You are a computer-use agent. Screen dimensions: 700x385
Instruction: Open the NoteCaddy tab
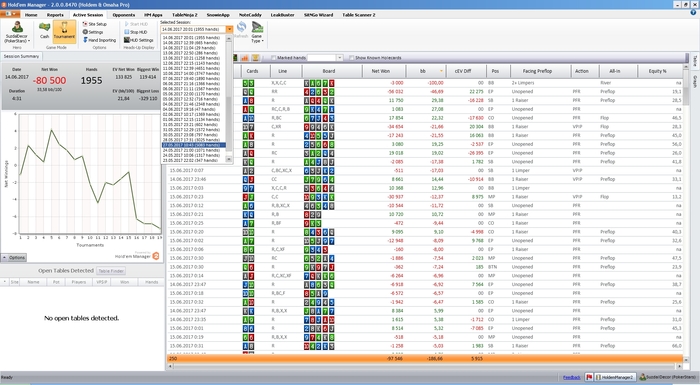pos(250,15)
